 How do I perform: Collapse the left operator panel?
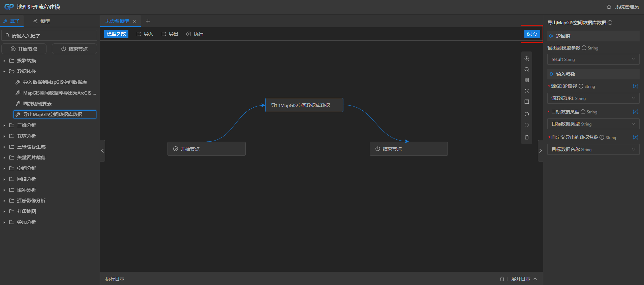click(102, 151)
